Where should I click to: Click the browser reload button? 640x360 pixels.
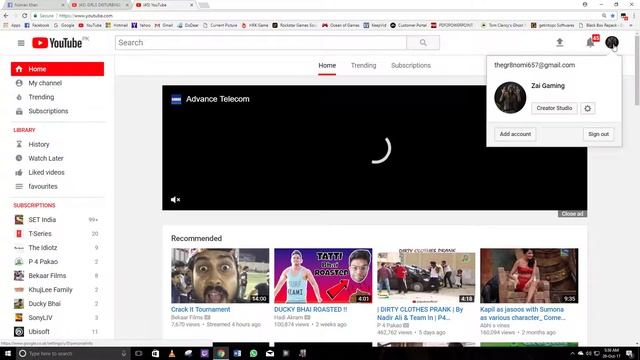pos(24,16)
